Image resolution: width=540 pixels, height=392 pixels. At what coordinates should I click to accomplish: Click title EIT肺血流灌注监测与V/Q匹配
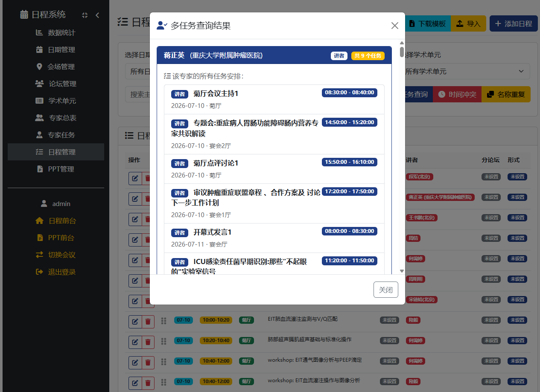tap(303, 319)
